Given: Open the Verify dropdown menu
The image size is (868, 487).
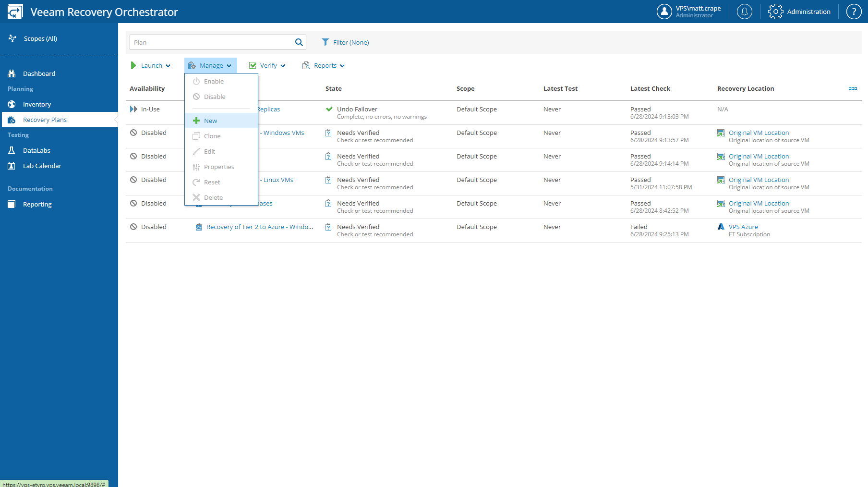Looking at the screenshot, I should point(267,66).
